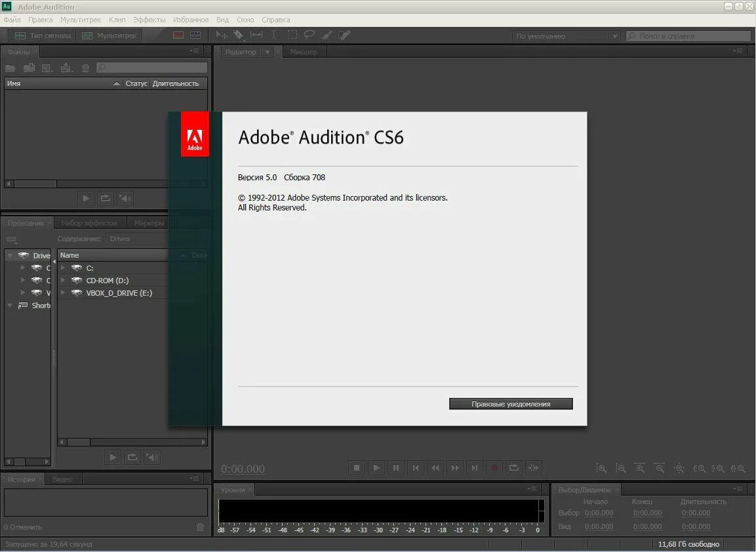Open the Редактор tab dropdown arrow
This screenshot has width=756, height=552.
tap(267, 52)
